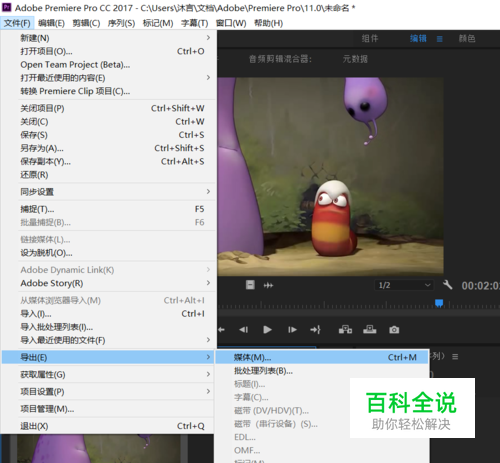
Task: Choose 转换 Premiere Clip 项目(C)...
Action: (108, 91)
